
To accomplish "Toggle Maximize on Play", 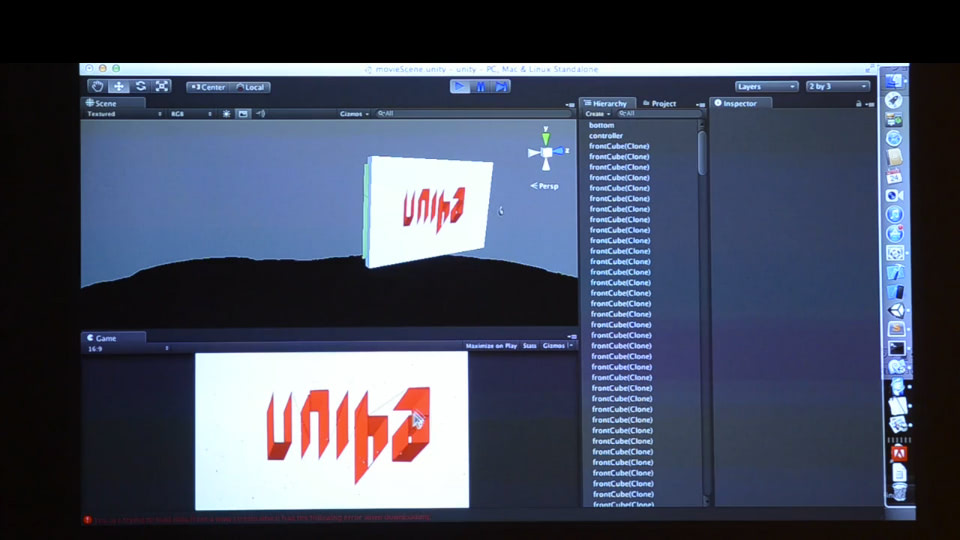I will (x=491, y=346).
